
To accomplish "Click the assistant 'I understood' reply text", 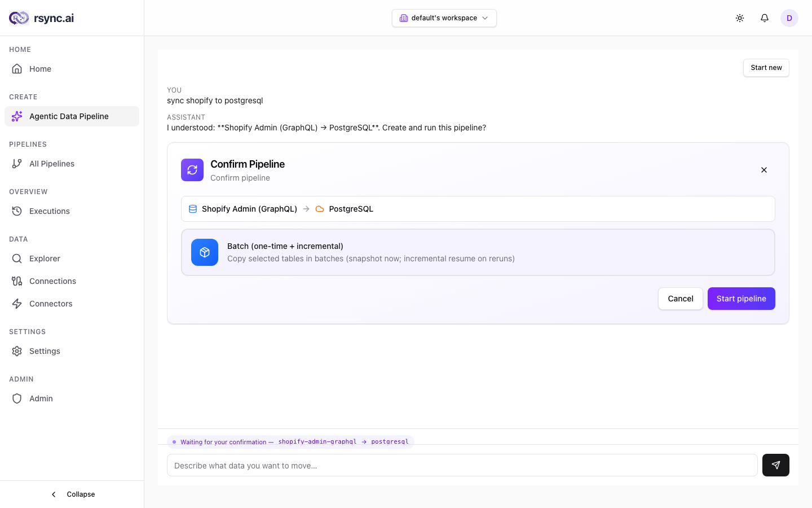I will (x=326, y=128).
